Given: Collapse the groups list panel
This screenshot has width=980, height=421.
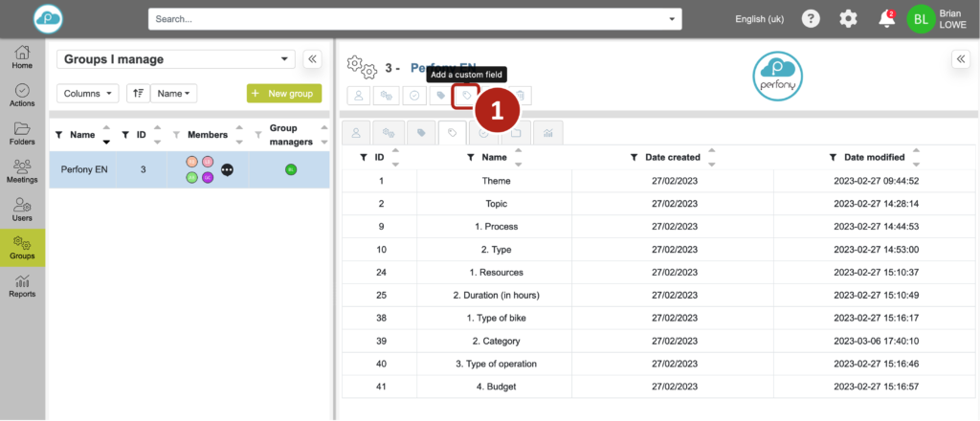Looking at the screenshot, I should [312, 59].
